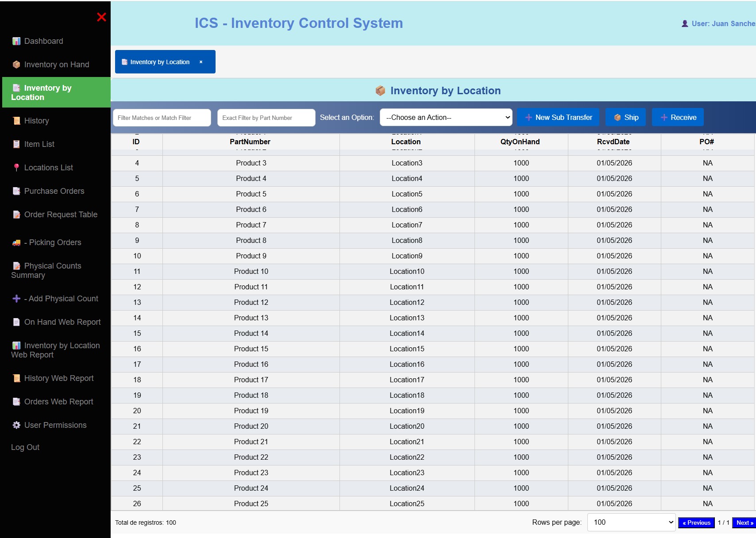Click the Inventory on Hand box icon
Image resolution: width=756 pixels, height=538 pixels.
[16, 65]
